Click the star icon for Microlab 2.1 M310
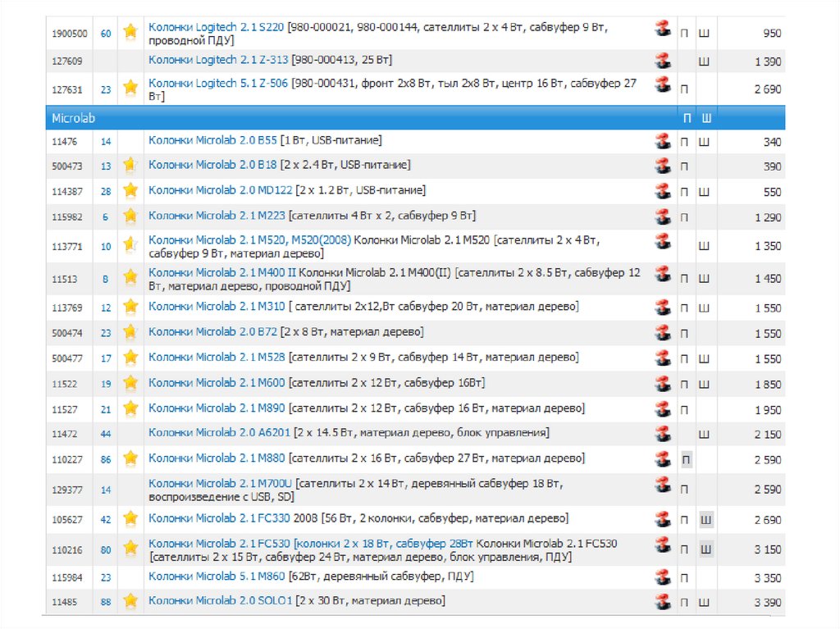 tap(130, 307)
